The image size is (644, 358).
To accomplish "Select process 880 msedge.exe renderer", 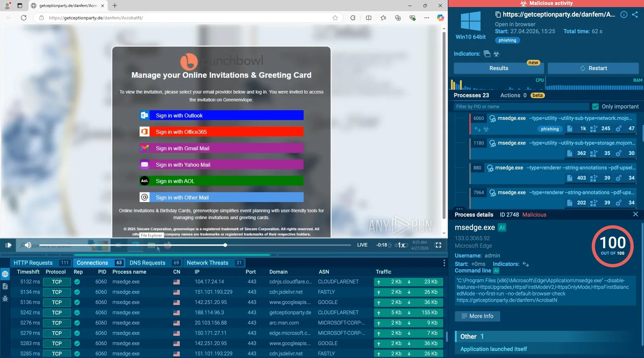I will tap(553, 173).
